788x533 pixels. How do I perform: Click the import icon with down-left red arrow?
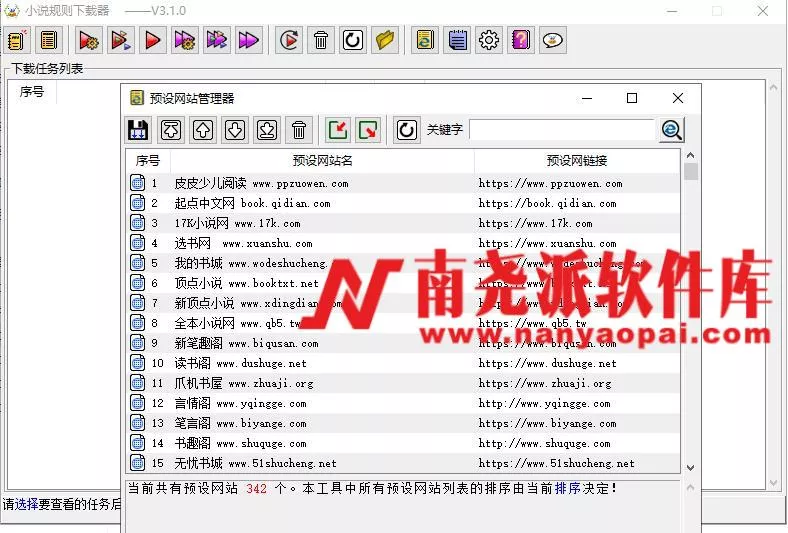pos(338,130)
